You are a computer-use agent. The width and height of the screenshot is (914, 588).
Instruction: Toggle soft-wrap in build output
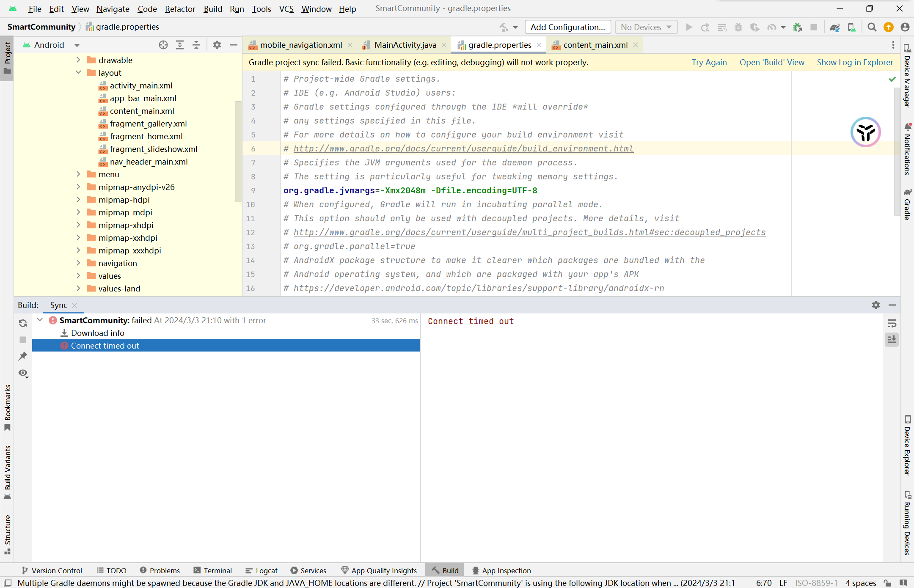pyautogui.click(x=892, y=324)
